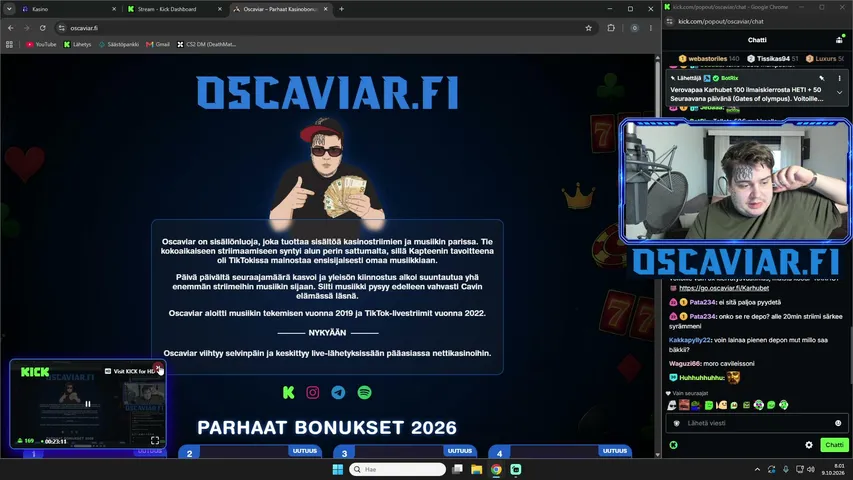Reload the oscaviar.fi page
The height and width of the screenshot is (480, 853).
pos(42,28)
